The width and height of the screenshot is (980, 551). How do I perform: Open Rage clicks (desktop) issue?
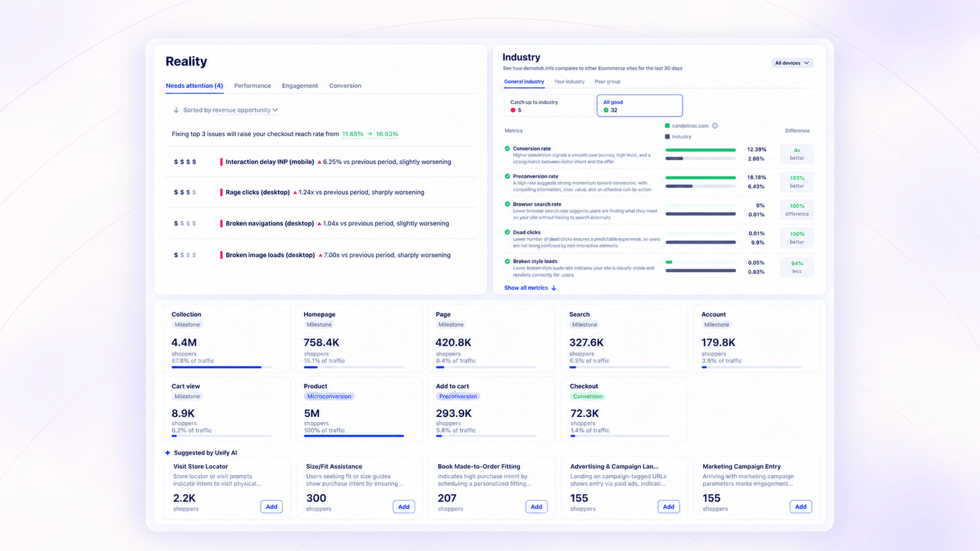tap(321, 192)
